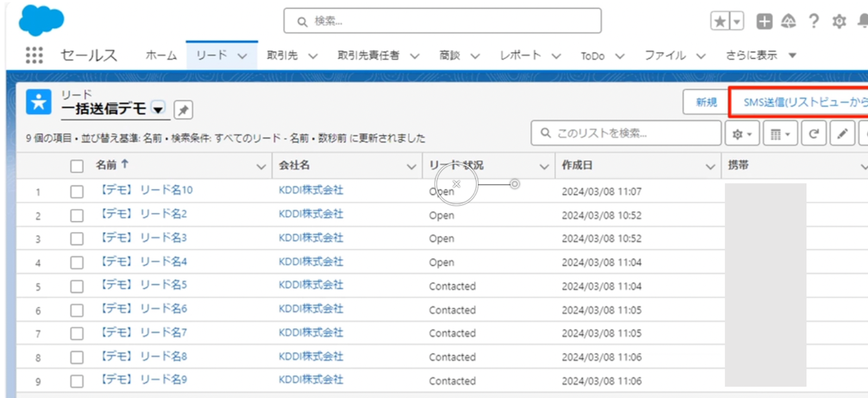Check the checkbox for リード名10

click(77, 191)
